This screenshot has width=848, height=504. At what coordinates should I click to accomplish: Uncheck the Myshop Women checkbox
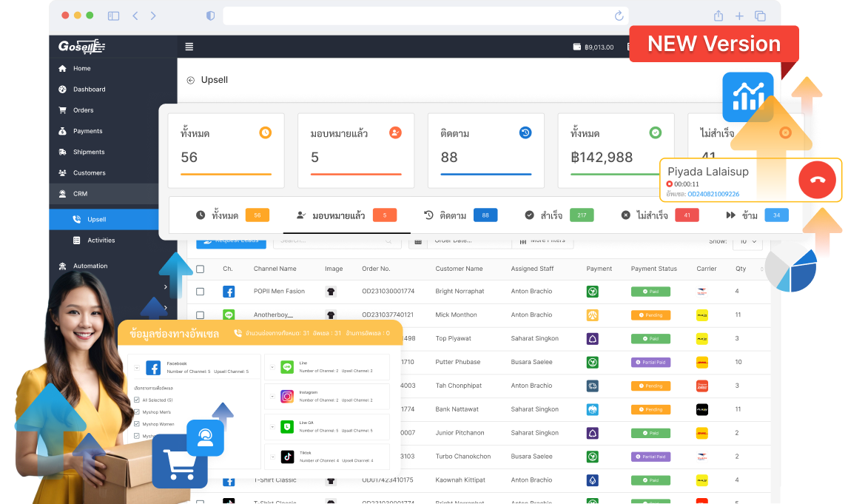point(137,424)
